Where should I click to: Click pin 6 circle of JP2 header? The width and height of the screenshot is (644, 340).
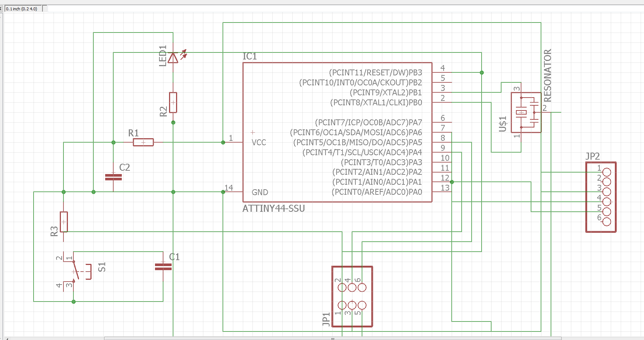(x=606, y=222)
